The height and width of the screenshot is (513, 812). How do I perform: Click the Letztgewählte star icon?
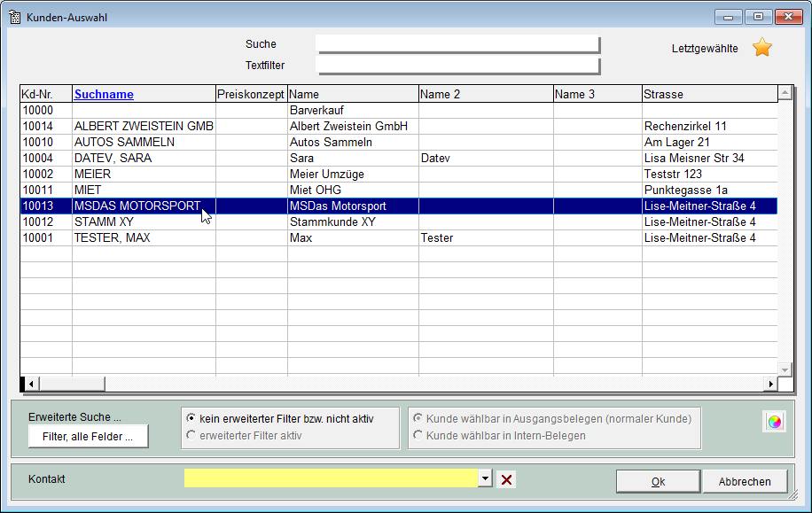pos(762,48)
